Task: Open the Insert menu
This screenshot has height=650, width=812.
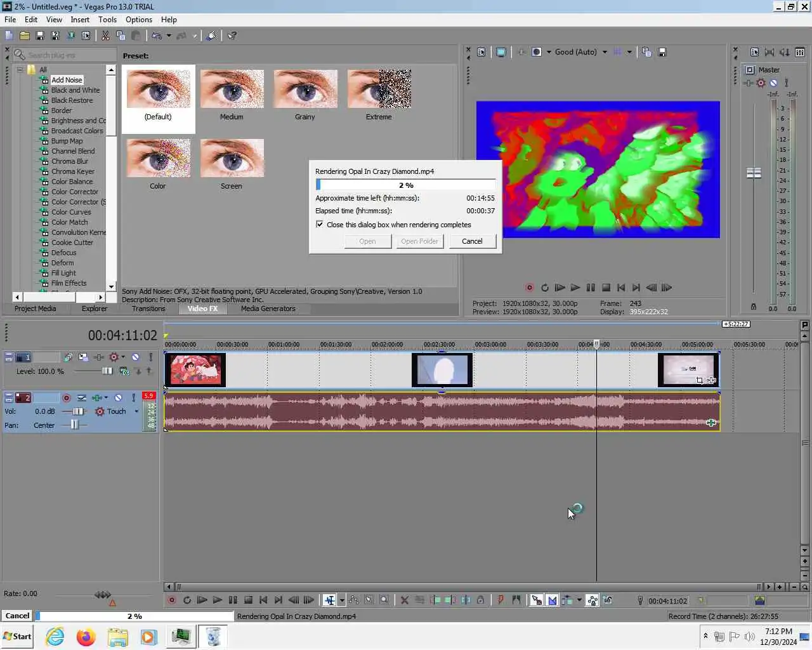Action: tap(80, 20)
